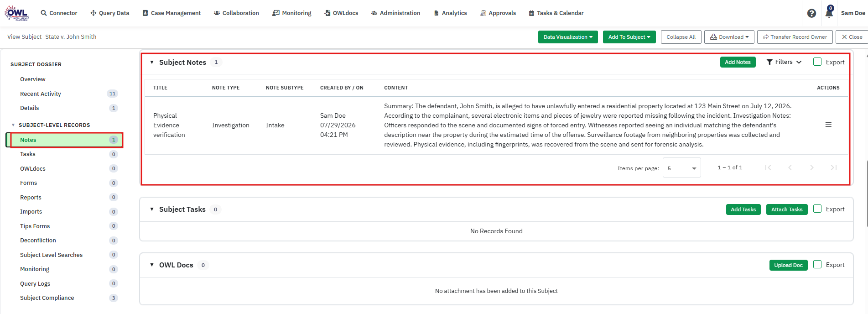Click the NOTE TYPE column header
The width and height of the screenshot is (868, 314).
click(226, 88)
